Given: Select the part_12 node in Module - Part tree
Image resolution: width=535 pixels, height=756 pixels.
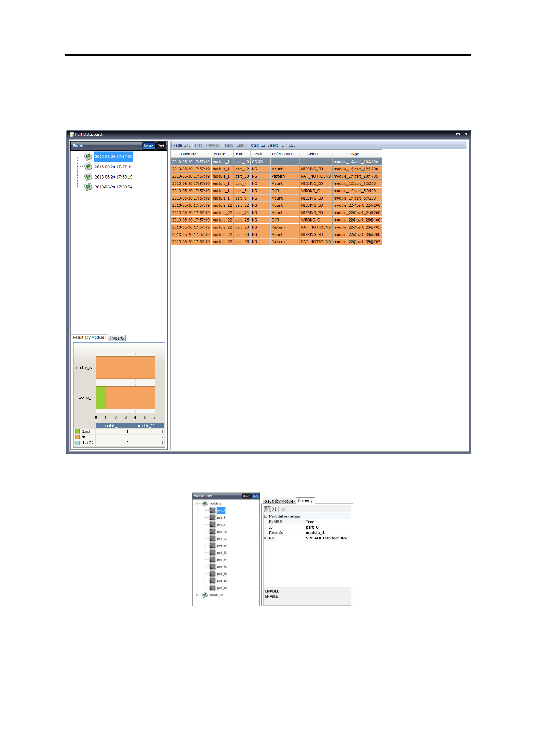Looking at the screenshot, I should click(x=222, y=539).
